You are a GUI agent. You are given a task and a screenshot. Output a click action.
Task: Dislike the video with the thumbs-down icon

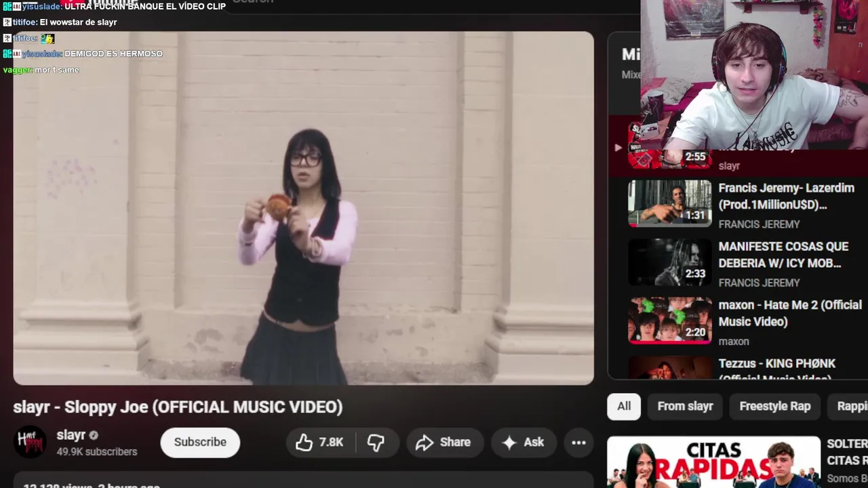click(x=376, y=443)
